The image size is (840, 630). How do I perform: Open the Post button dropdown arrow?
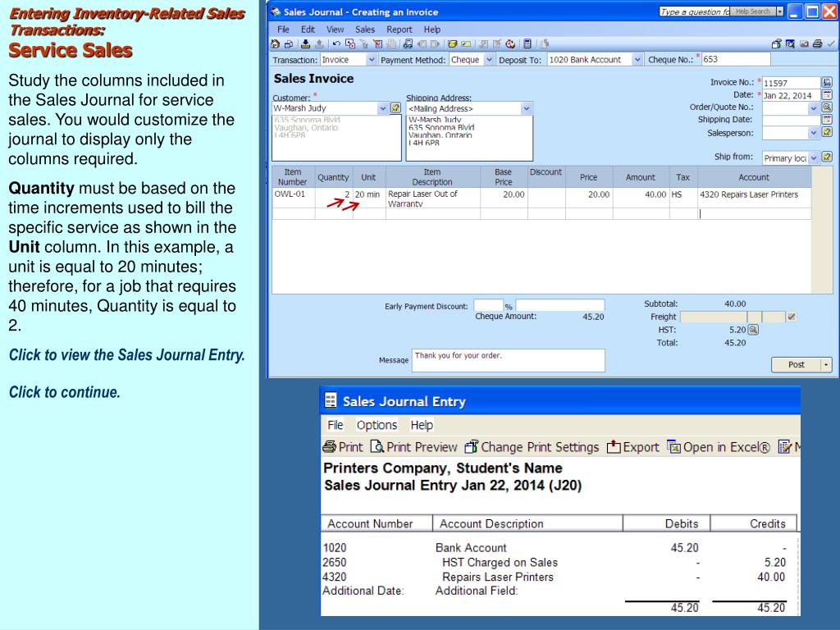tap(826, 364)
